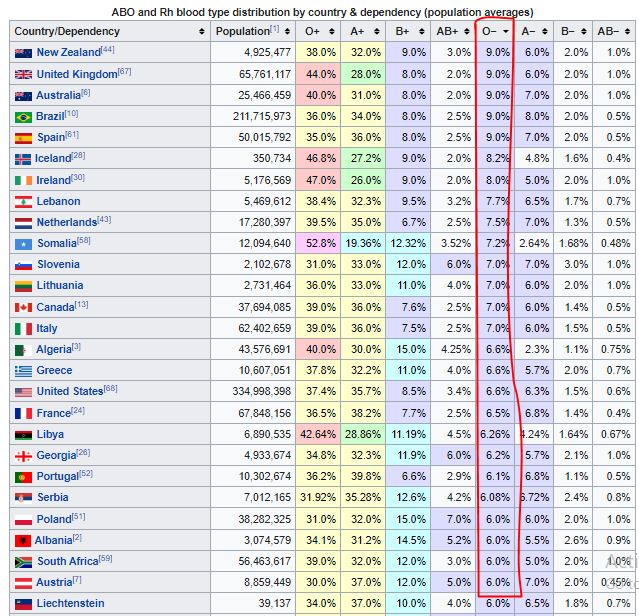
Task: Click the Iceland flag icon
Action: click(23, 159)
